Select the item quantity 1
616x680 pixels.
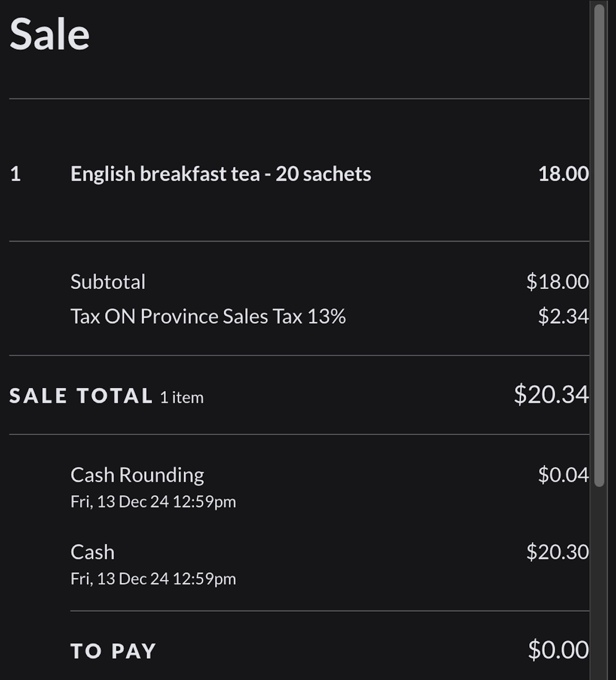15,174
